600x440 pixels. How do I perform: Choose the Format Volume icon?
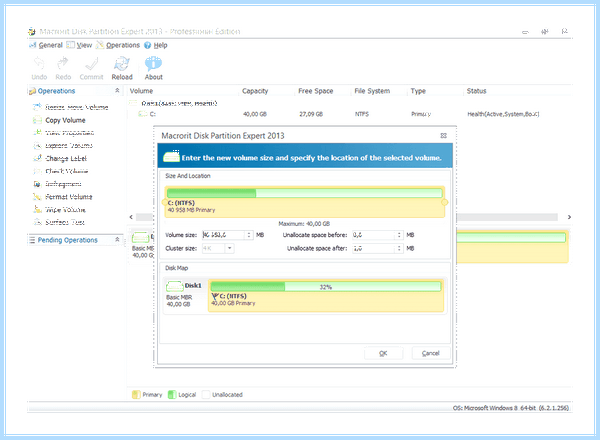tap(37, 197)
